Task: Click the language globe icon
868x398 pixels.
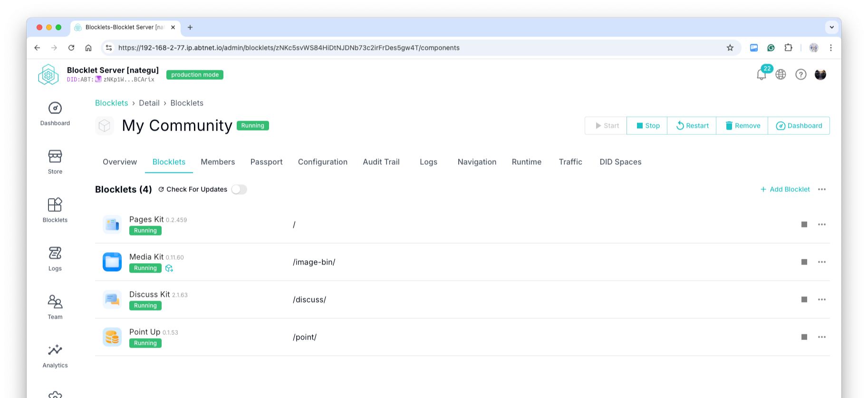Action: tap(781, 75)
